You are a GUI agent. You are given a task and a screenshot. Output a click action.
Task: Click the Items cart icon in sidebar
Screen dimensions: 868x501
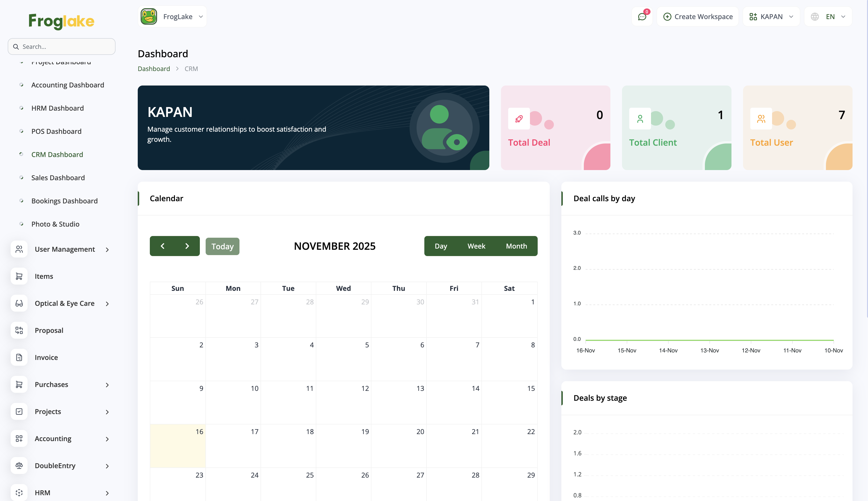(x=19, y=276)
